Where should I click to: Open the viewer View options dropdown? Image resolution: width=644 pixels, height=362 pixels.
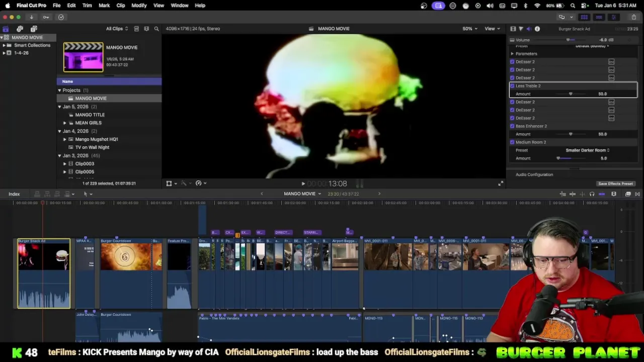tap(491, 29)
